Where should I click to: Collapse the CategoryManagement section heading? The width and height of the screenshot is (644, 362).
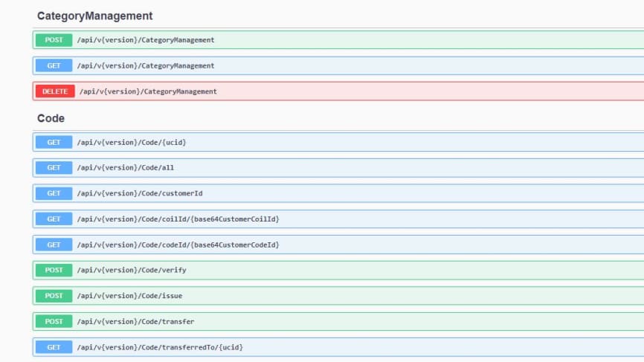[95, 16]
